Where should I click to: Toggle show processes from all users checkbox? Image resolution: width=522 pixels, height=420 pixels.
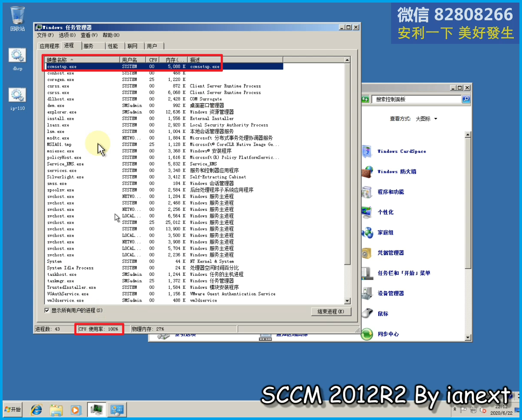click(x=47, y=310)
